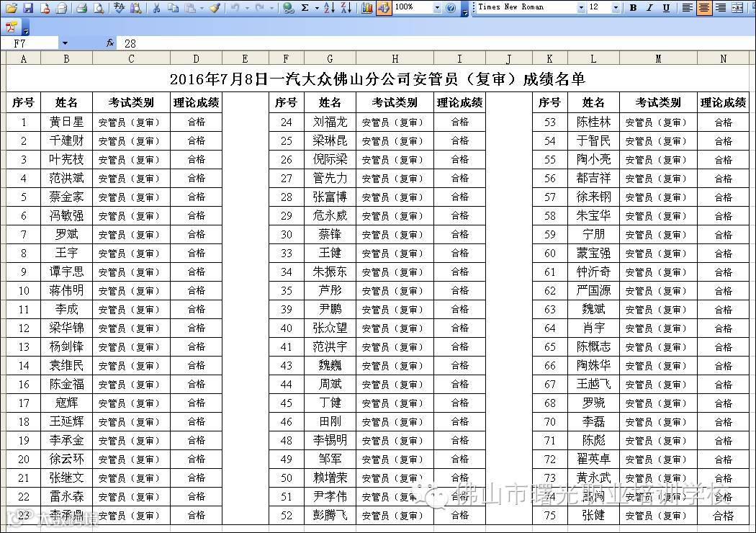Click the name cell 李锡明
756x533 pixels.
[x=330, y=440]
